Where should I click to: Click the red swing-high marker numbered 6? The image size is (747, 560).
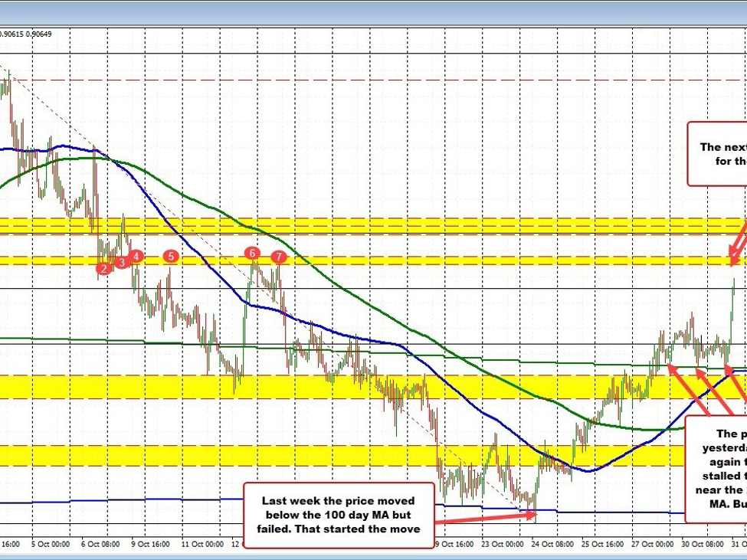(x=252, y=253)
